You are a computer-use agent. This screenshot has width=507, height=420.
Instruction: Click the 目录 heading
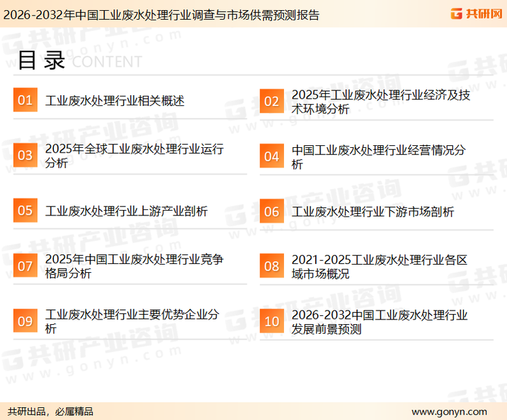[x=42, y=60]
